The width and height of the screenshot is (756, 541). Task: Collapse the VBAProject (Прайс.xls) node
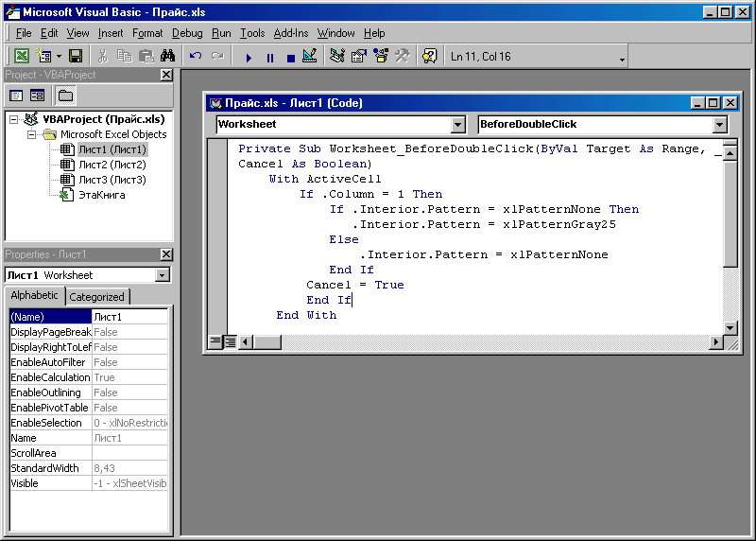[x=13, y=119]
